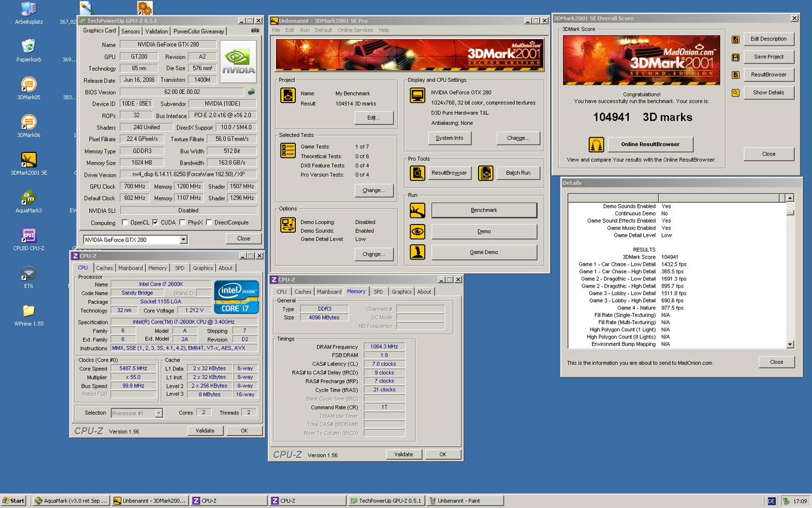
Task: Click BIOS Version field in GPU-Z
Action: pos(182,92)
